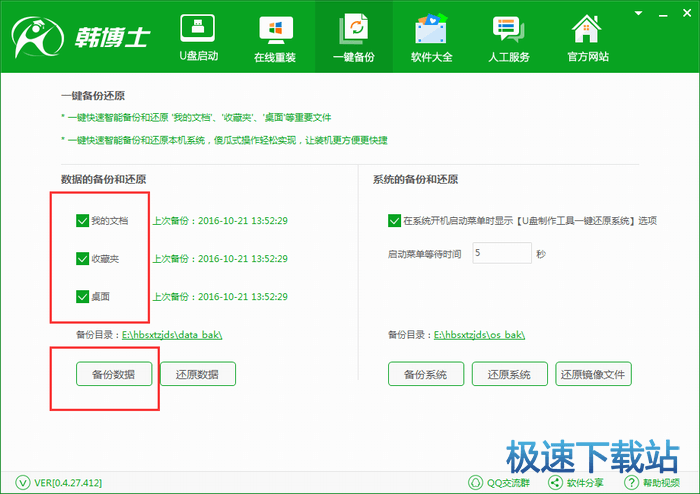Open data backup path E:\hbsxtzjds\data_bak\
700x494 pixels.
coord(172,334)
